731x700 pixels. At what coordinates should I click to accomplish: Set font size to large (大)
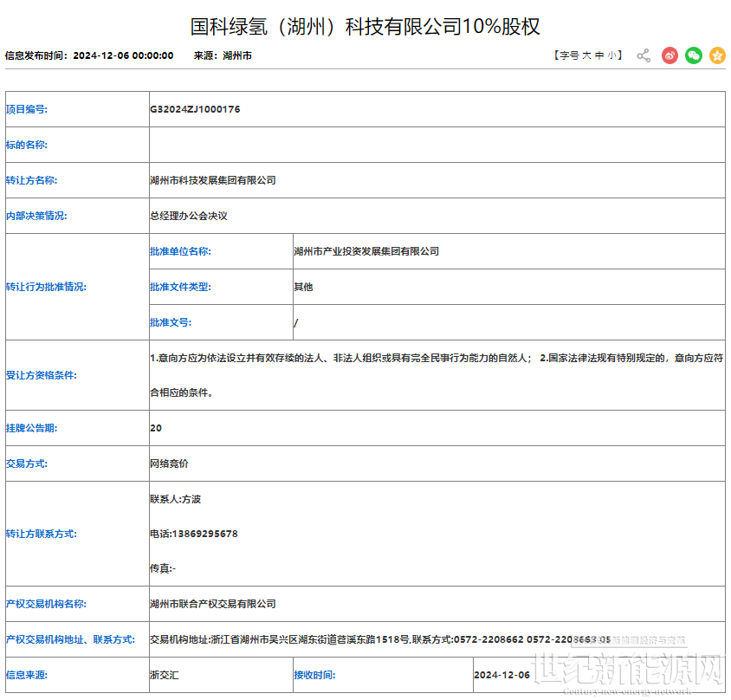click(x=586, y=55)
